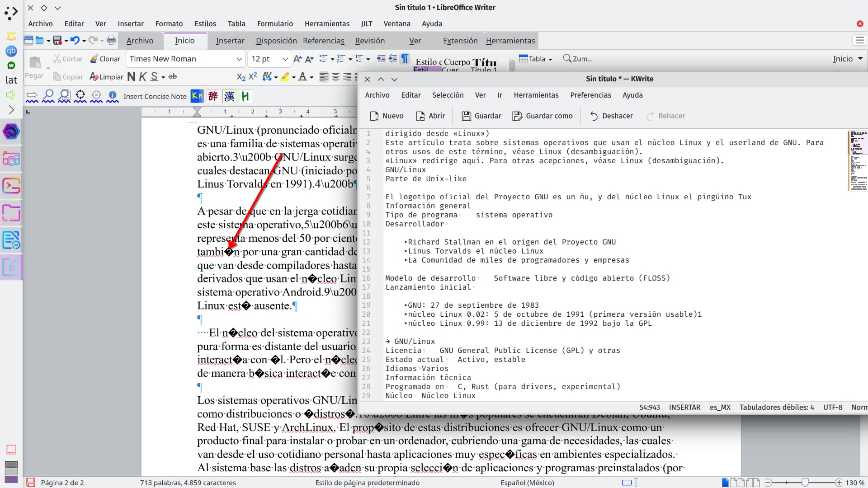
Task: Click Guardar button in KWrite toolbar
Action: pos(481,116)
